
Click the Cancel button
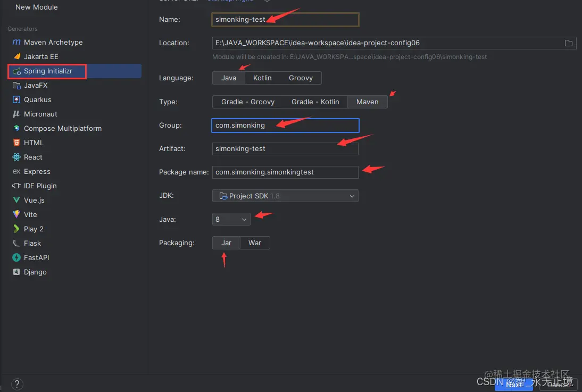558,385
